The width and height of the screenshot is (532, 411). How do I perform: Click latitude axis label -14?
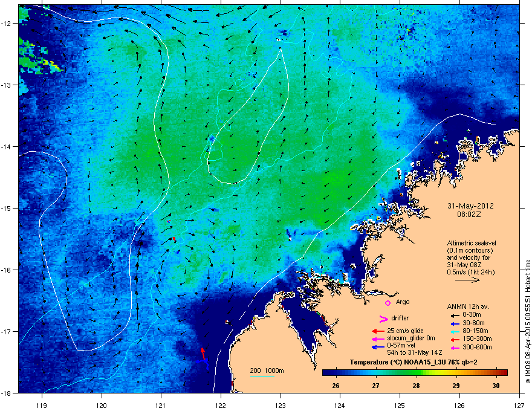click(x=6, y=147)
